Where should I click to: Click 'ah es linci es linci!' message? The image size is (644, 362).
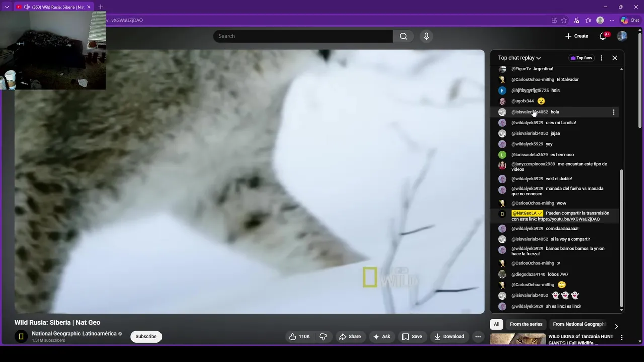563,306
